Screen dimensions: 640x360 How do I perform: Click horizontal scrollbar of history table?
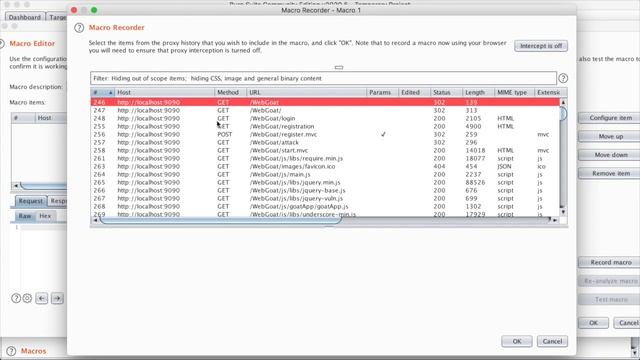pos(220,220)
